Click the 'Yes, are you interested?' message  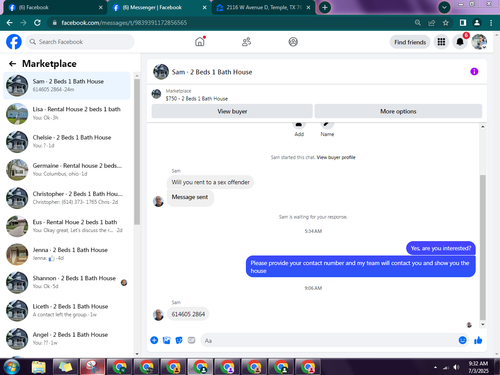(x=441, y=248)
